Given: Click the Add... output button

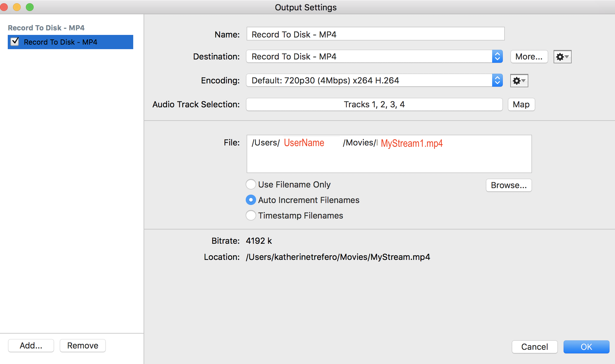Looking at the screenshot, I should coord(31,346).
